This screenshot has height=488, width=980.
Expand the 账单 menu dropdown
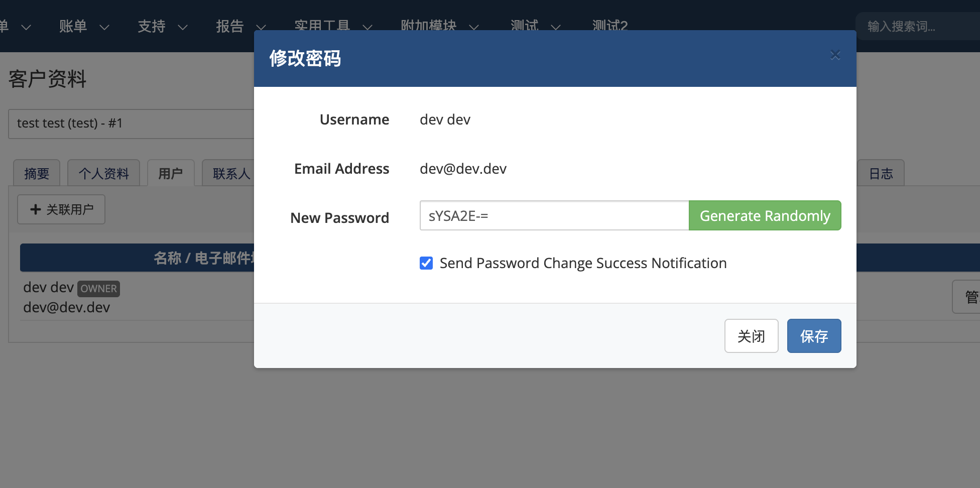tap(83, 27)
